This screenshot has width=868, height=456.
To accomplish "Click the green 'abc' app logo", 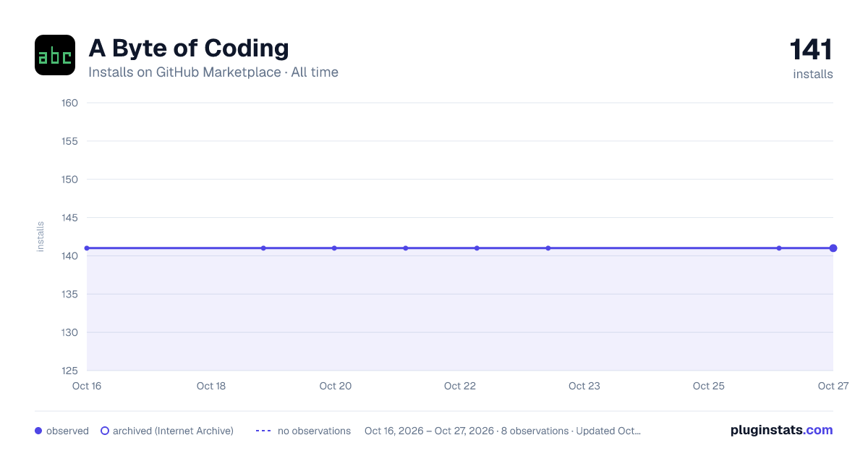I will coord(55,55).
